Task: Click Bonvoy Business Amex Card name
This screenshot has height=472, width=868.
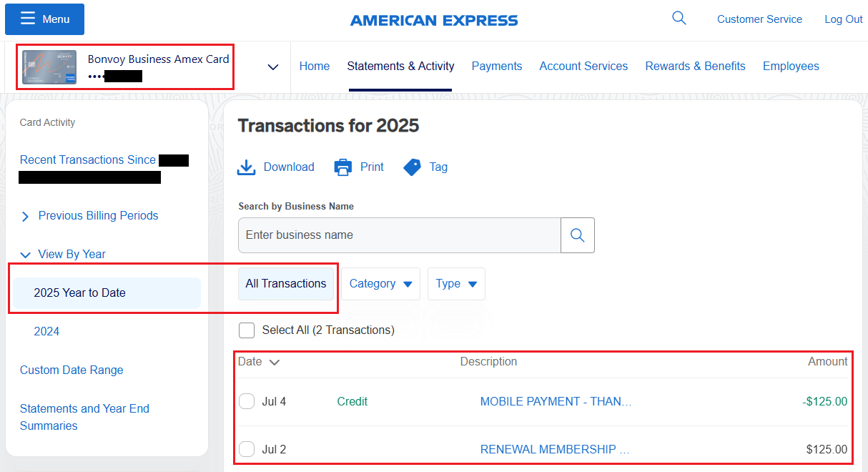Action: click(158, 59)
